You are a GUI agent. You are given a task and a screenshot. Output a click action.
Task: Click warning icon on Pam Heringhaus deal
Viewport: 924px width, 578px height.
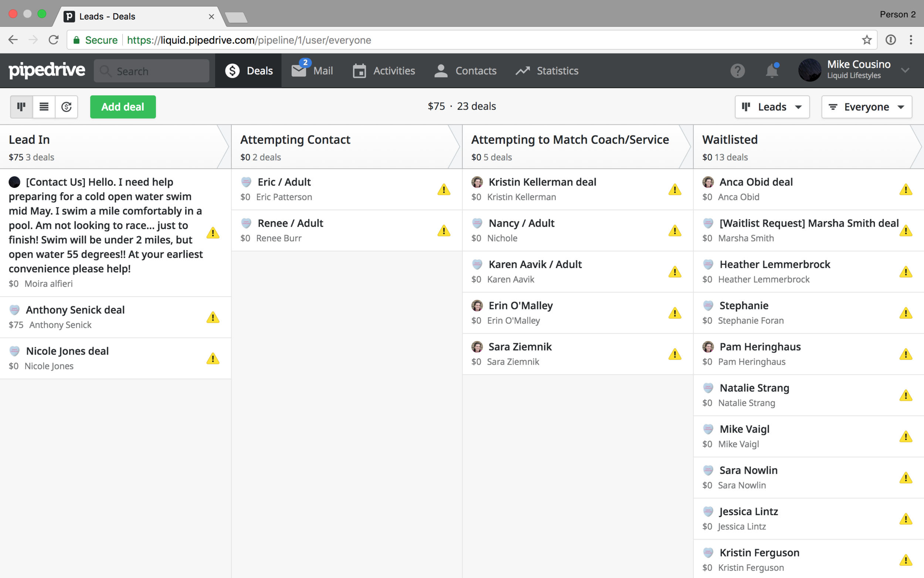tap(906, 354)
